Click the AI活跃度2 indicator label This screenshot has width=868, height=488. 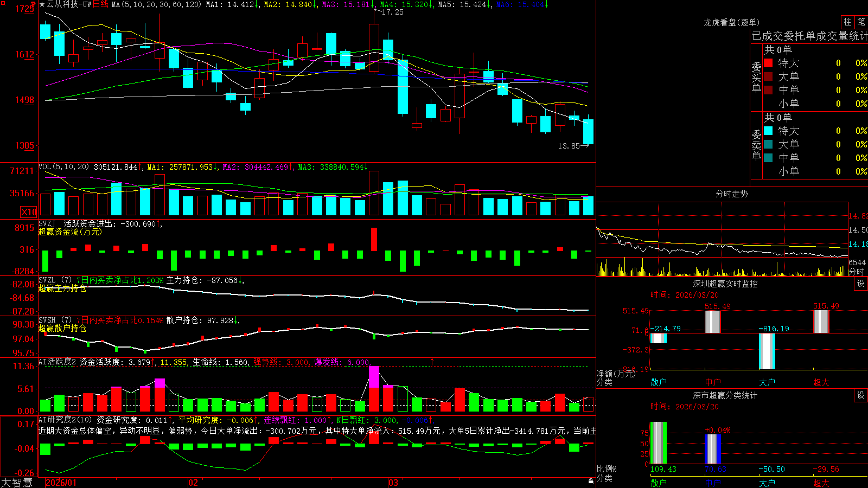point(57,362)
